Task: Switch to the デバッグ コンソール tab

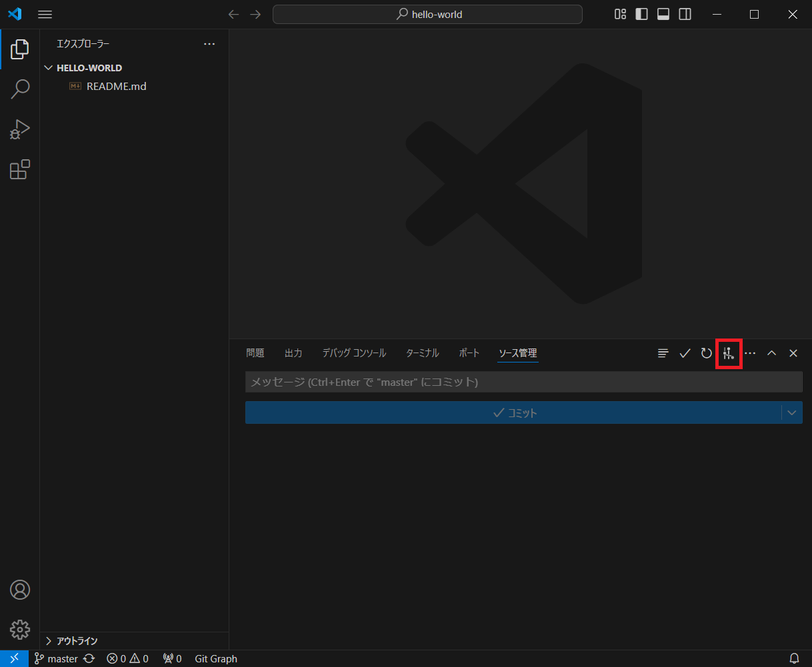Action: click(354, 353)
